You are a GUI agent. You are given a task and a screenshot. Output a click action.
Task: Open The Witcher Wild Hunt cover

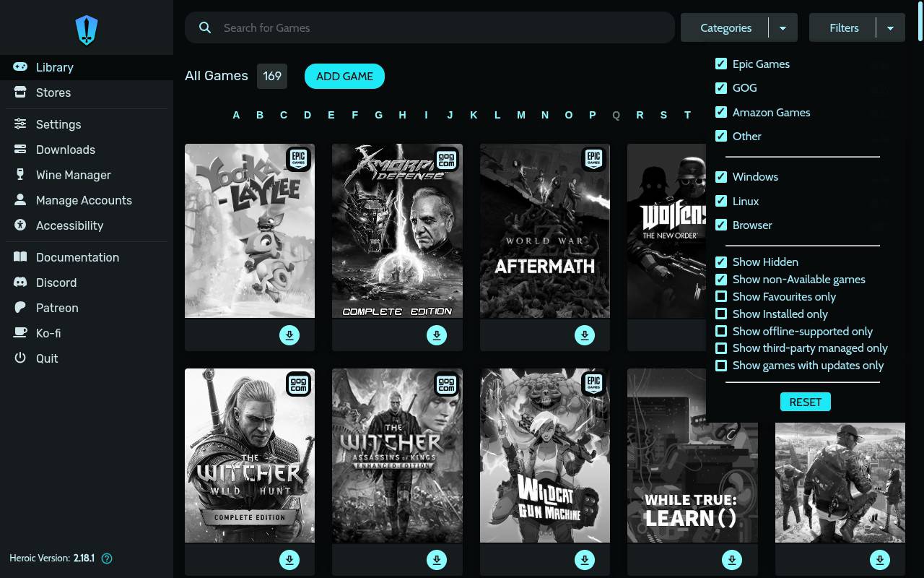point(250,456)
